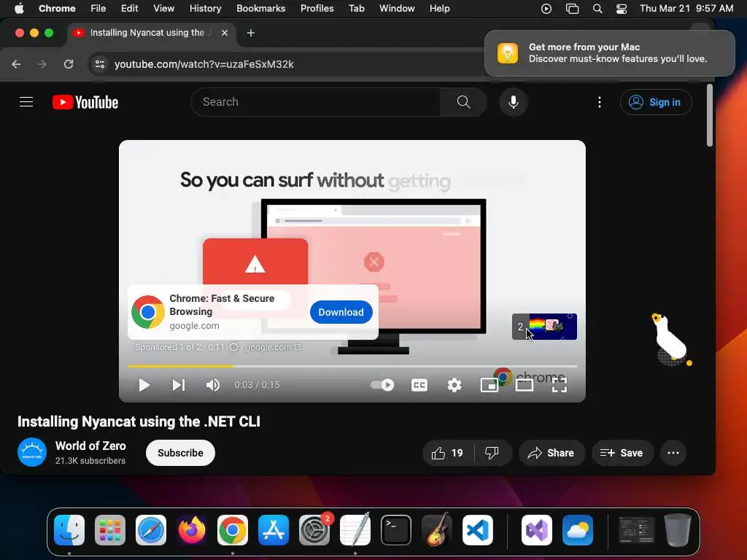The width and height of the screenshot is (747, 560).
Task: Open the Window menu
Action: (x=397, y=8)
